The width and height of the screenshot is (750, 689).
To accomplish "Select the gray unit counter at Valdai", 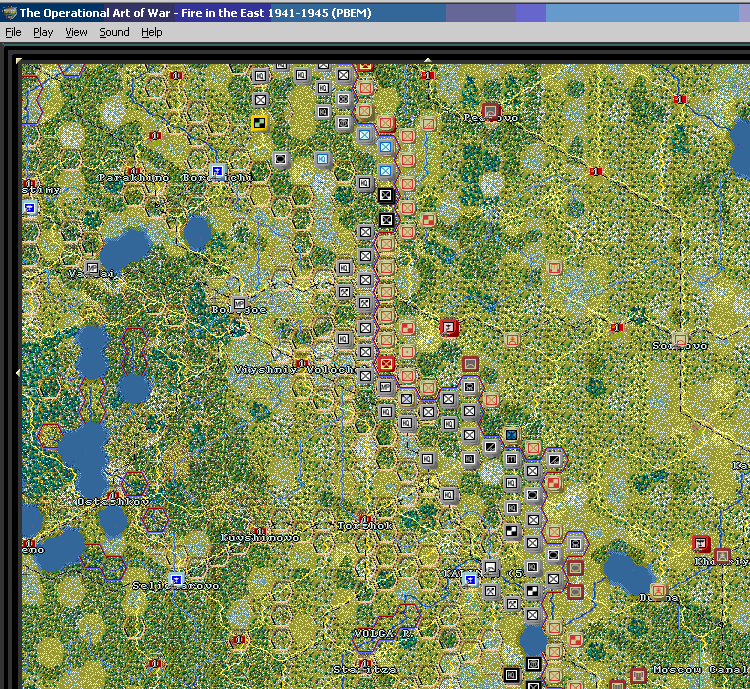I will coord(92,268).
